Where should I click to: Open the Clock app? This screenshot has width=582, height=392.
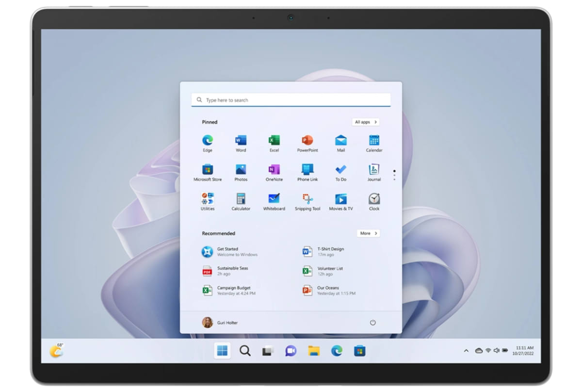pos(373,199)
